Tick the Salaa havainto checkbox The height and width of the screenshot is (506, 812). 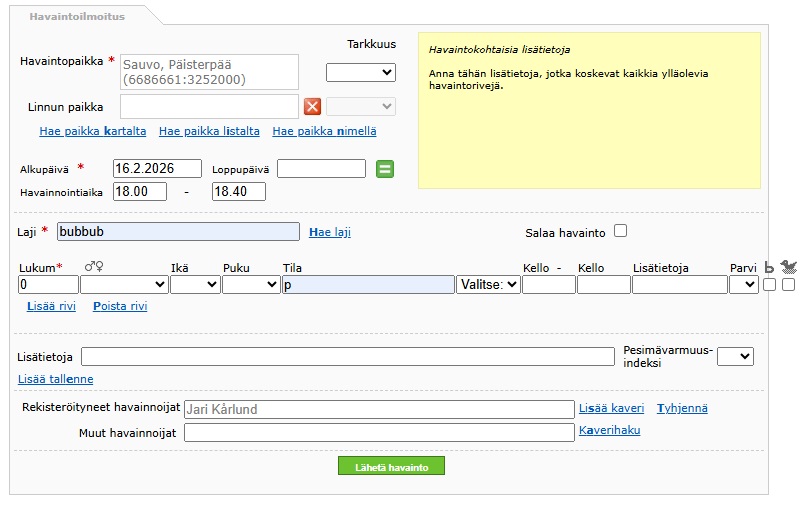(620, 231)
